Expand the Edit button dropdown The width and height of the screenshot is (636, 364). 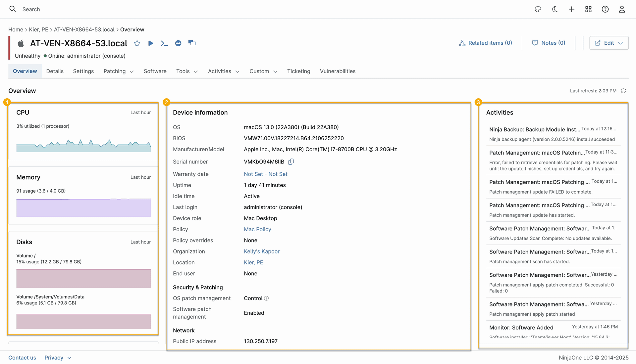(x=620, y=43)
